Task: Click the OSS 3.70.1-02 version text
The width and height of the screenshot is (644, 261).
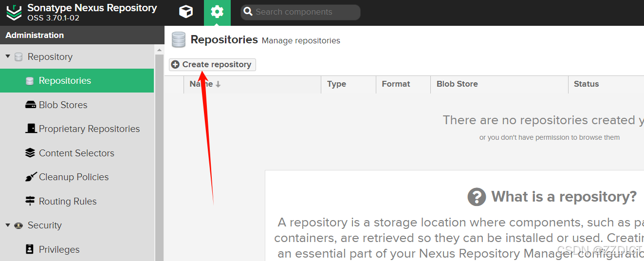Action: click(x=53, y=18)
